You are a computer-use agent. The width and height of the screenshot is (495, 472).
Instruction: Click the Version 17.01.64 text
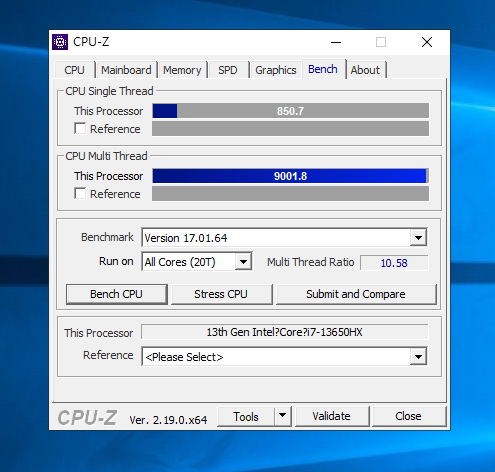[x=186, y=238]
